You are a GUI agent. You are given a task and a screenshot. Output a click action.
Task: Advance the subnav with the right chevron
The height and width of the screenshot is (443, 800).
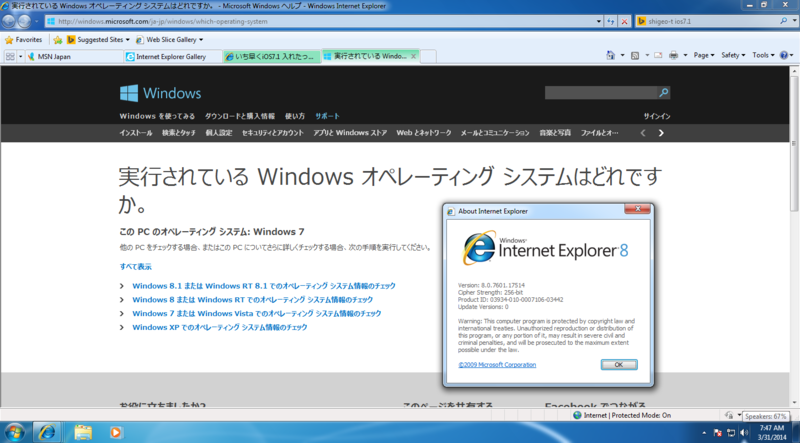661,133
